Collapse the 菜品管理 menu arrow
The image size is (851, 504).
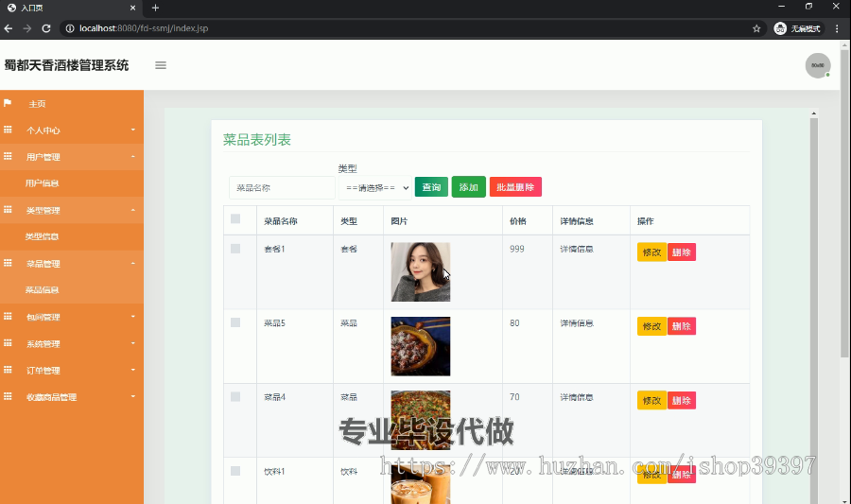pyautogui.click(x=133, y=263)
